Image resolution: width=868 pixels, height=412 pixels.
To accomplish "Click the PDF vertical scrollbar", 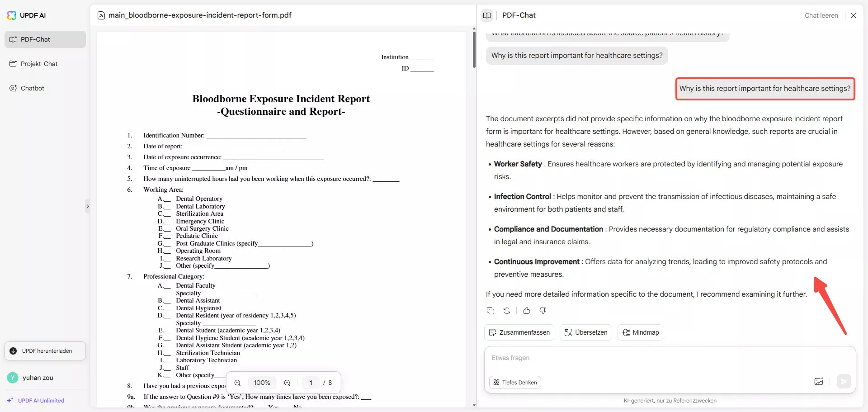I will [474, 50].
